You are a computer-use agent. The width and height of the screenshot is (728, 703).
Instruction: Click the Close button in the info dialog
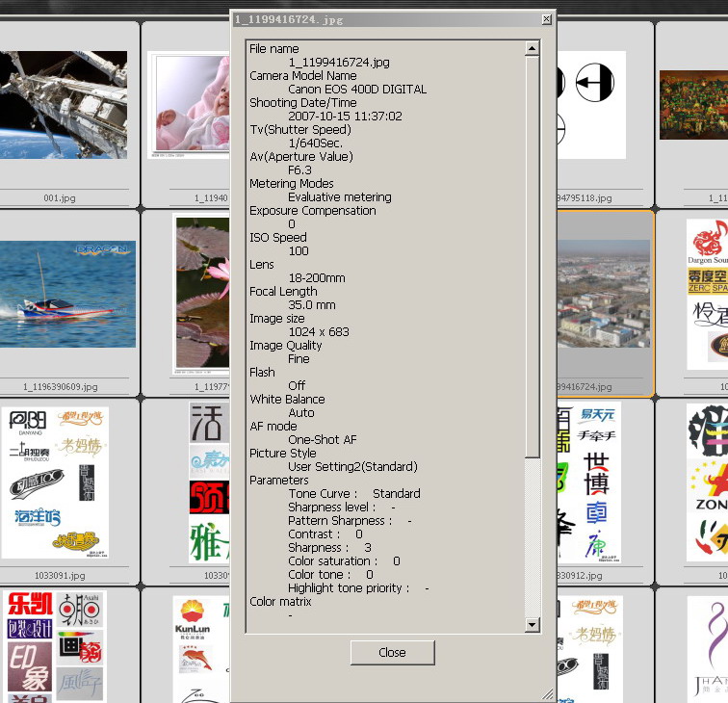point(392,652)
